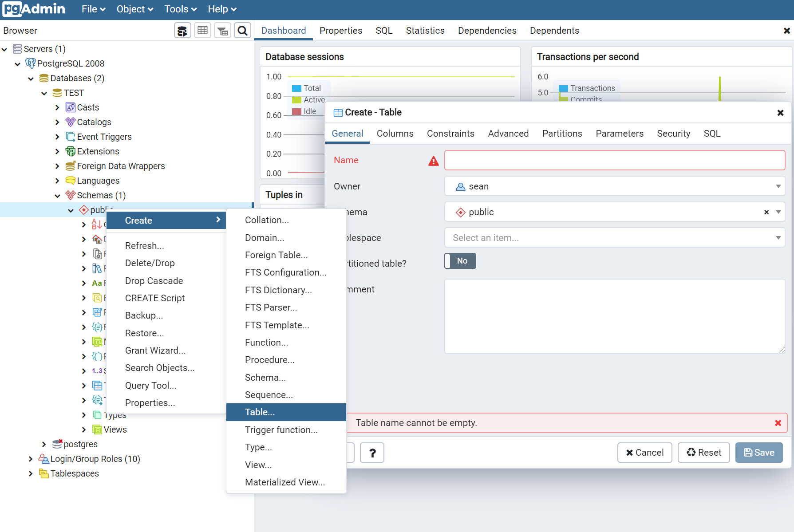Image resolution: width=794 pixels, height=532 pixels.
Task: Click the Servers node icon
Action: (x=17, y=49)
